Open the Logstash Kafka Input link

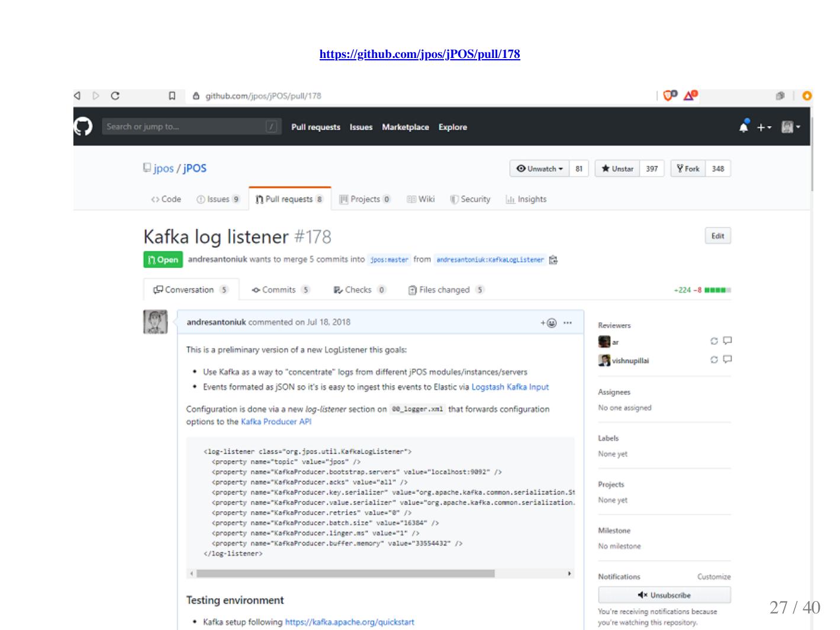pos(510,387)
